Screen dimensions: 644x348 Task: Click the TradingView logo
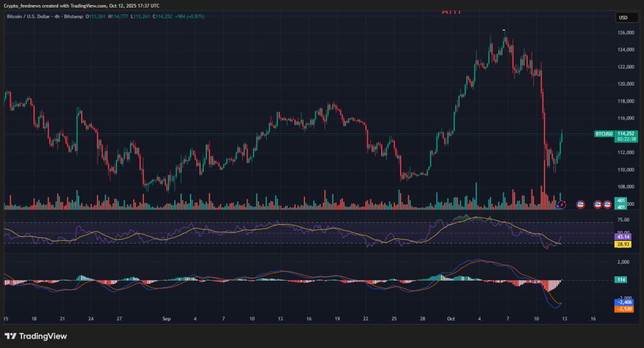point(36,336)
